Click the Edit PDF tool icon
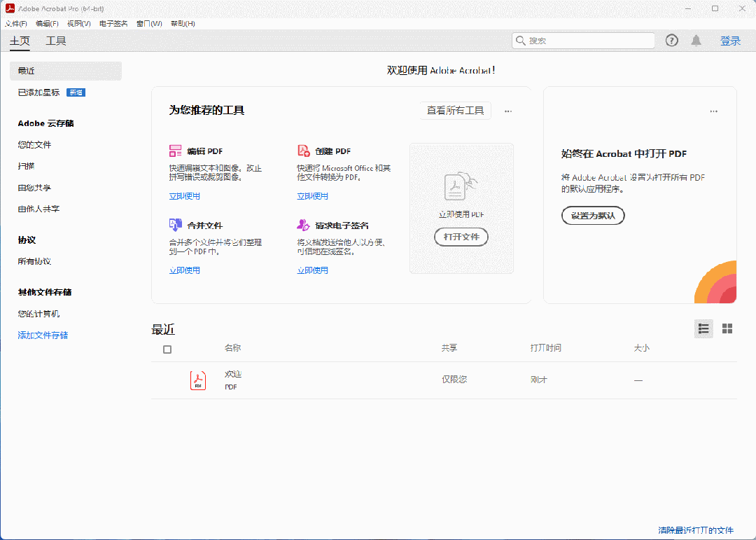Viewport: 756px width, 540px height. pyautogui.click(x=175, y=151)
